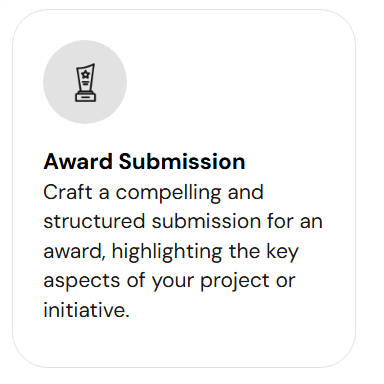Click the card description paragraph

(x=183, y=251)
